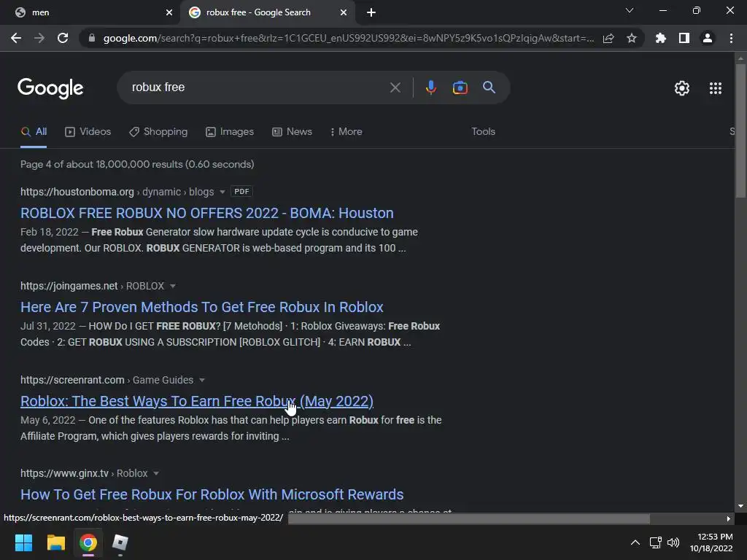Image resolution: width=747 pixels, height=560 pixels.
Task: Click Chrome icon in taskbar
Action: [88, 542]
